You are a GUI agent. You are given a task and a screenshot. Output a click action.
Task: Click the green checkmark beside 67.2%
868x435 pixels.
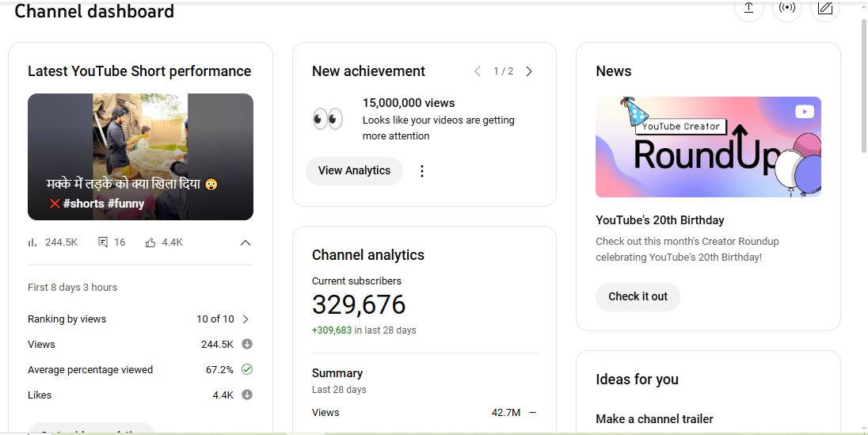point(247,369)
